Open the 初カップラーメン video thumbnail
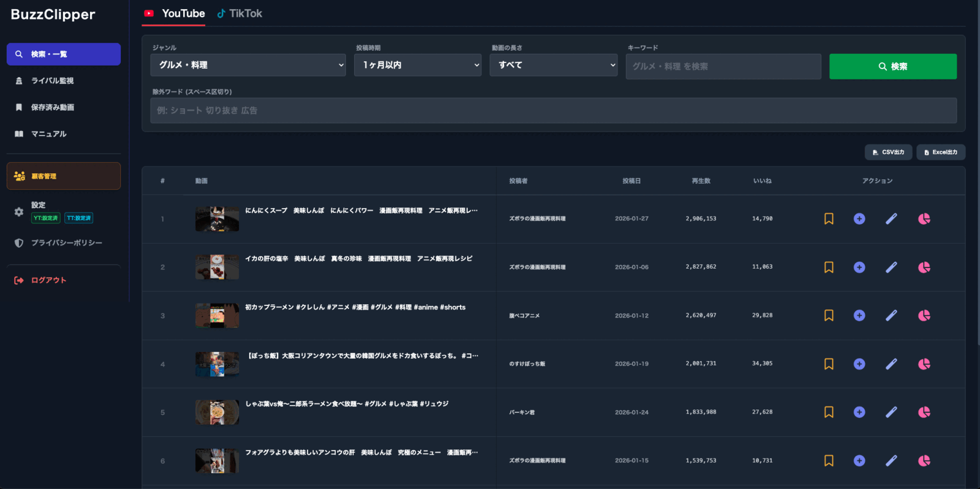Screen dimensions: 980x489 217,315
